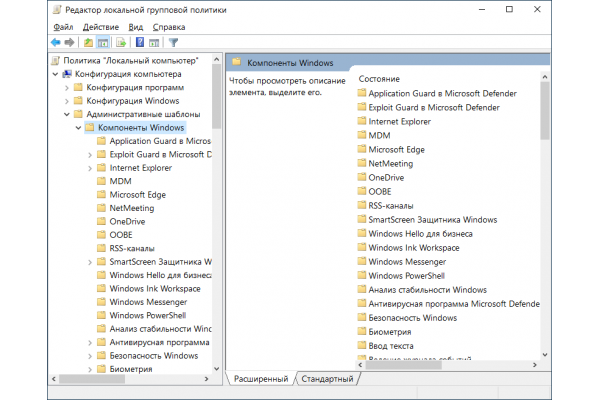Click right pane horizontal scrollbar right arrow
600x400 pixels.
(x=535, y=365)
